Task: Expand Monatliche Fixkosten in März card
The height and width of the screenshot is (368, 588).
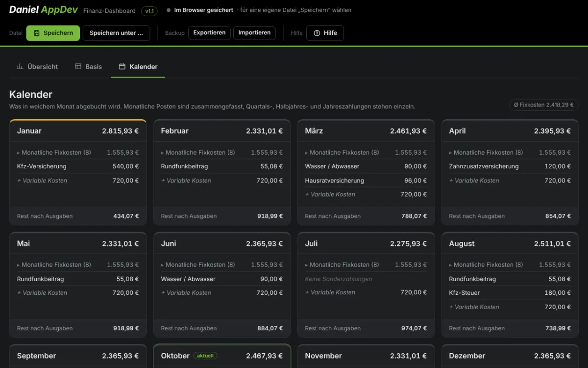Action: click(x=342, y=153)
